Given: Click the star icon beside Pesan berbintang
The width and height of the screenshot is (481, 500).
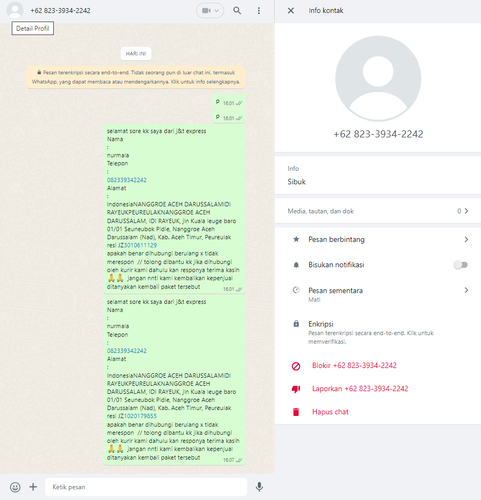Looking at the screenshot, I should 296,239.
